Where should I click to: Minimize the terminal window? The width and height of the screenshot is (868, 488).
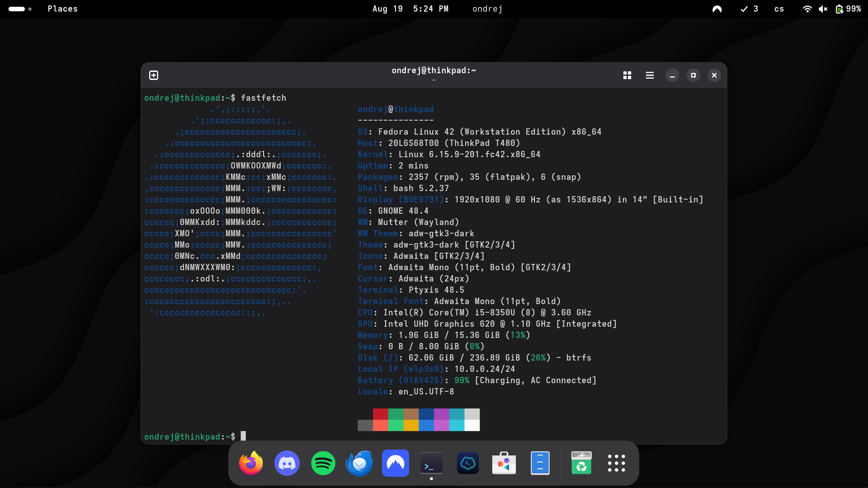coord(672,75)
